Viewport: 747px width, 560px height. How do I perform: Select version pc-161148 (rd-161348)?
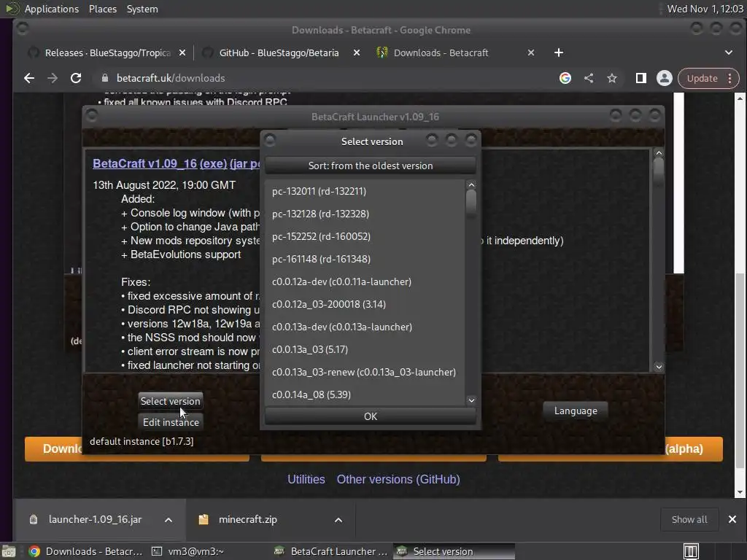click(364, 259)
